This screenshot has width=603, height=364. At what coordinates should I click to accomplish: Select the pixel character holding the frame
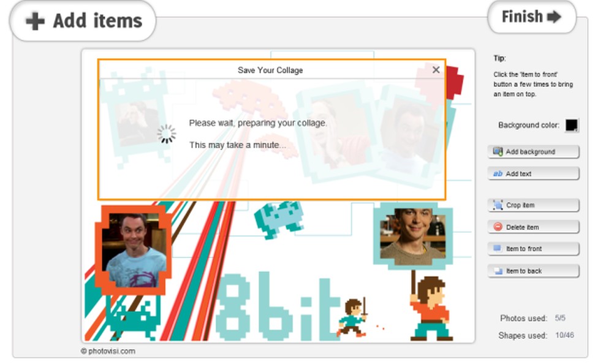430,306
